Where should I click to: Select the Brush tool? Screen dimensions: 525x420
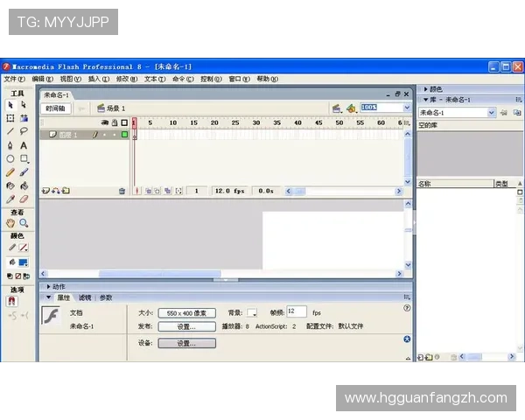pos(24,172)
